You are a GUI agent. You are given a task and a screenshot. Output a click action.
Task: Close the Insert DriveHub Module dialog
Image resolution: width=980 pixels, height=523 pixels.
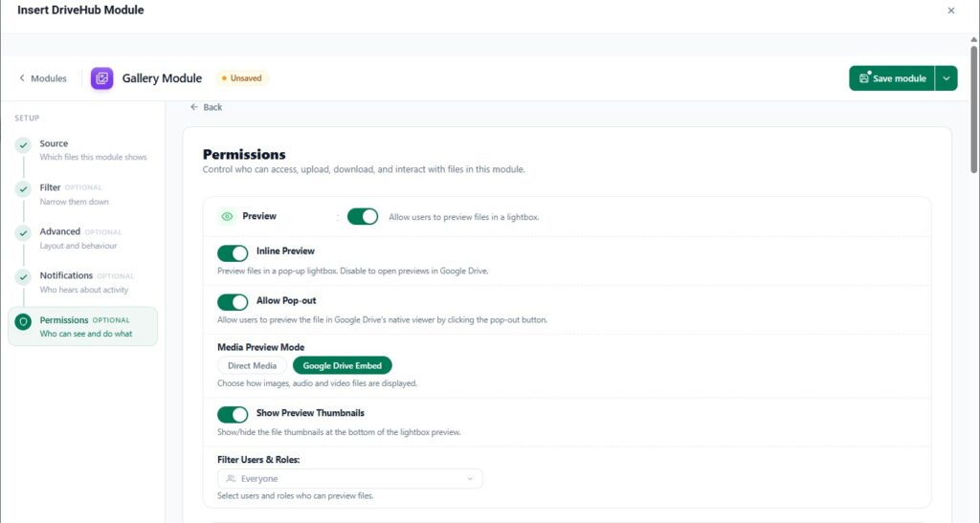951,11
